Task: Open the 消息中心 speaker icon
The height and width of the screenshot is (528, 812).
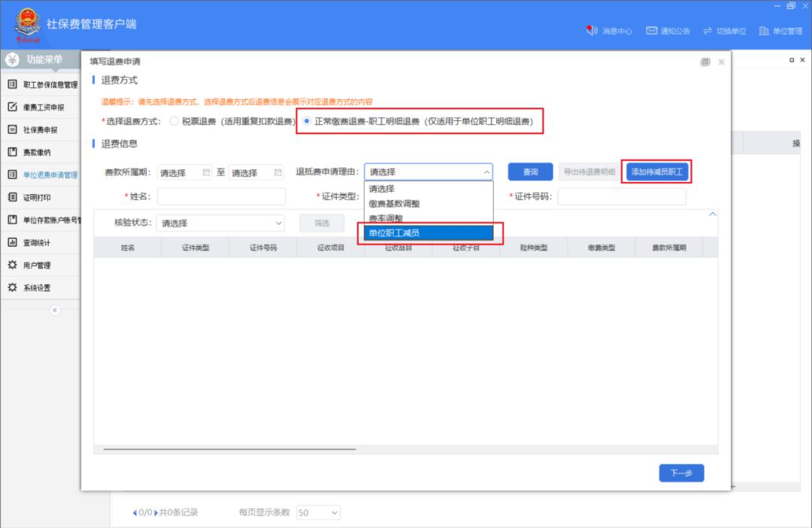Action: click(x=591, y=31)
